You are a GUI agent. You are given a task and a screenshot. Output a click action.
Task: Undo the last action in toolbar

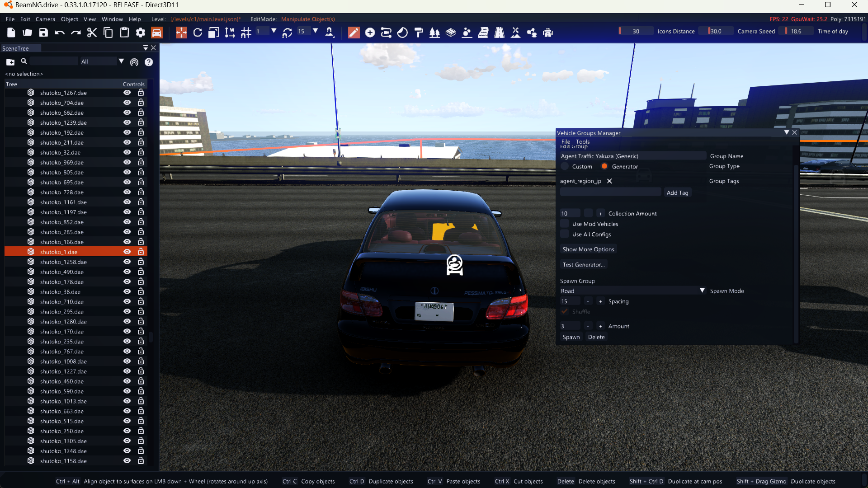(x=60, y=33)
